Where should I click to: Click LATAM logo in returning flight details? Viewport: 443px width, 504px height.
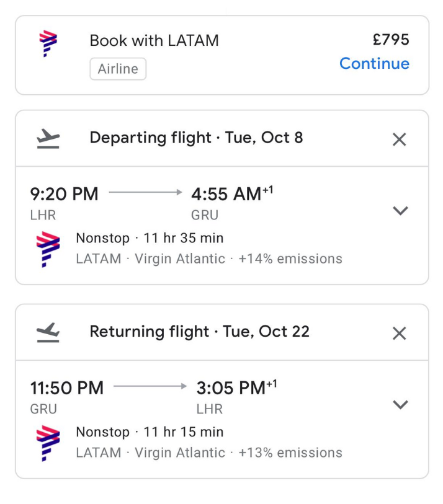(48, 442)
